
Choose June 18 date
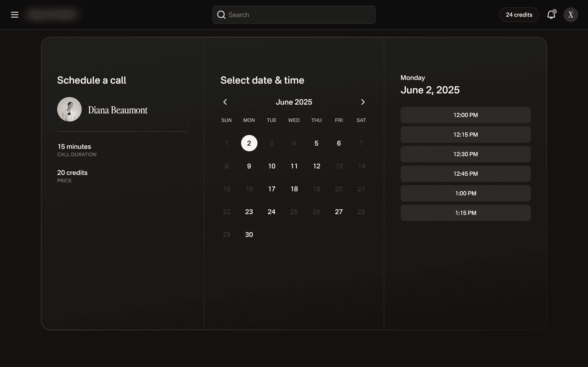point(294,189)
